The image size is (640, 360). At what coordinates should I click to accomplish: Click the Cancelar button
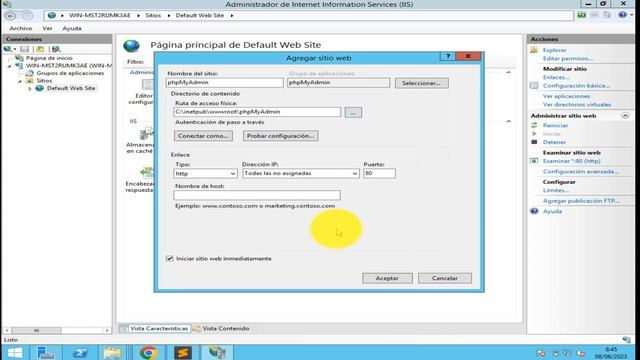tap(444, 278)
